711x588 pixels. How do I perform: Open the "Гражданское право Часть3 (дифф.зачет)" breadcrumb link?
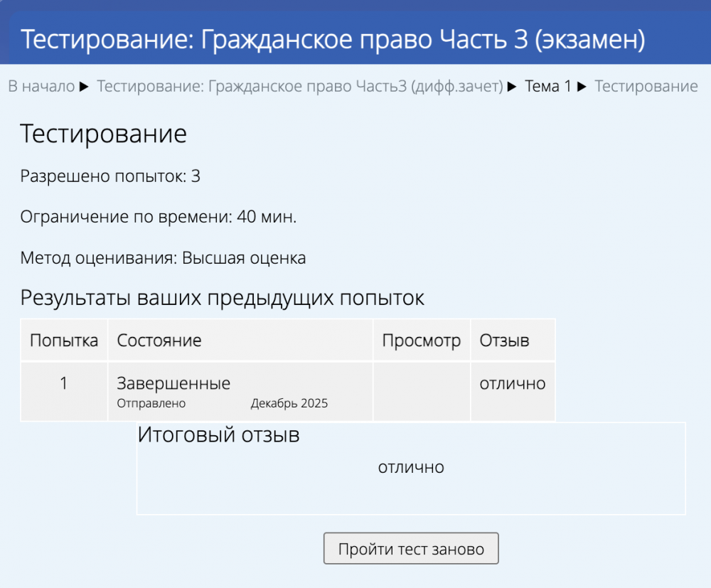click(x=300, y=87)
